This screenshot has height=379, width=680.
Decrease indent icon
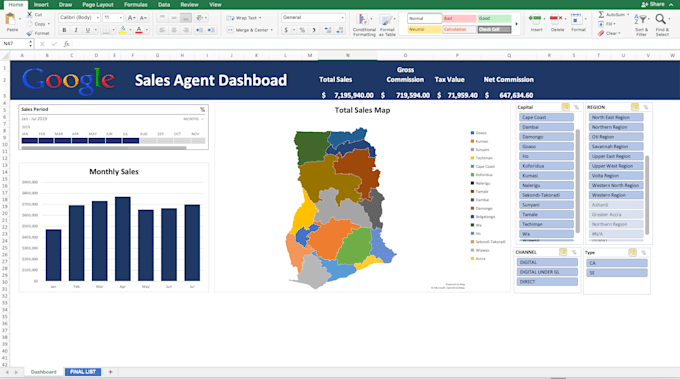(x=199, y=30)
